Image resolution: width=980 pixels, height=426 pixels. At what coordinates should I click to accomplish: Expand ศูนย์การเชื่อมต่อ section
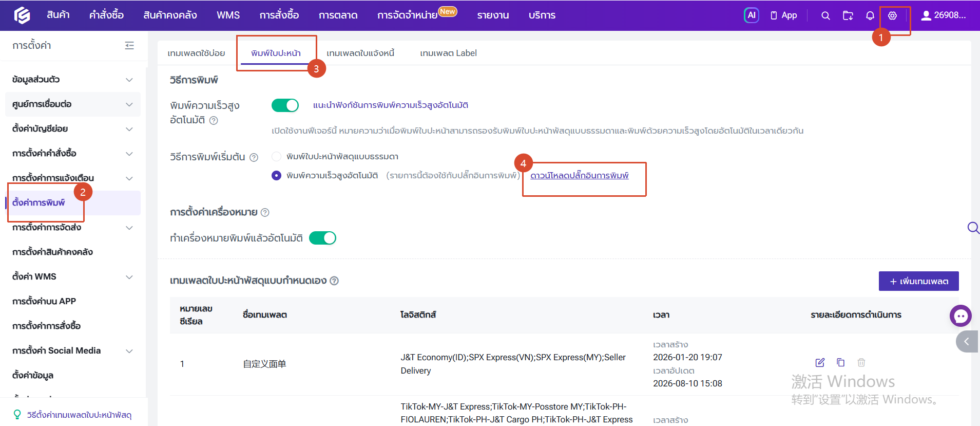pyautogui.click(x=72, y=104)
